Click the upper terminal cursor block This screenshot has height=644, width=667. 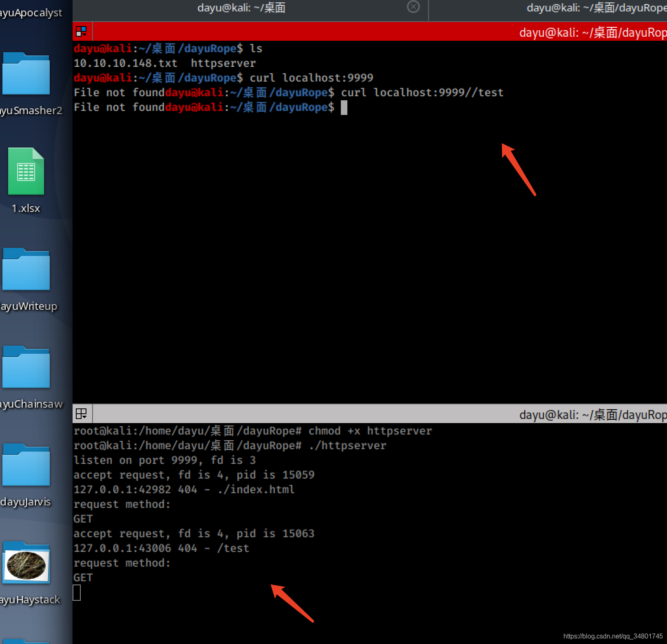[x=344, y=108]
